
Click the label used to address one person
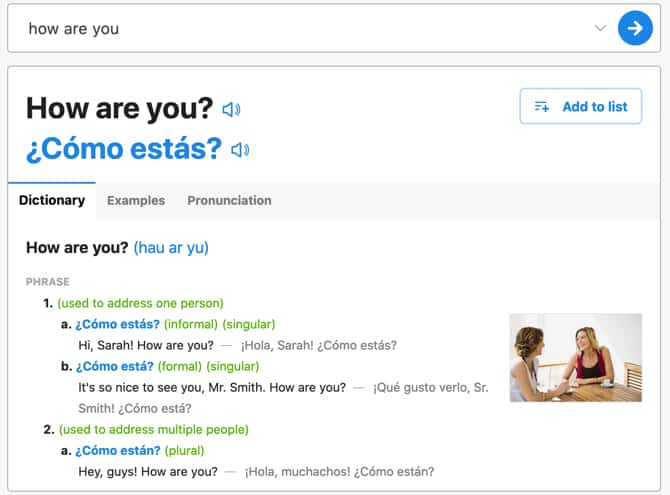click(141, 303)
